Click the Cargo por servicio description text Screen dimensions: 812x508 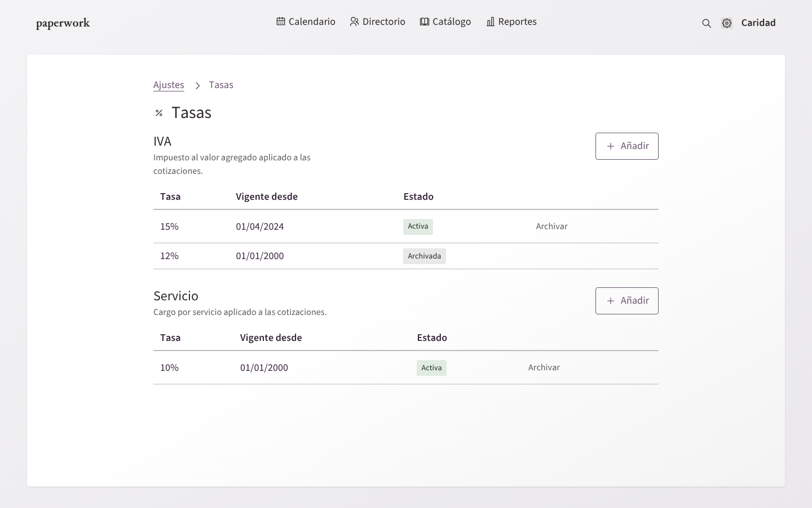[x=240, y=312]
